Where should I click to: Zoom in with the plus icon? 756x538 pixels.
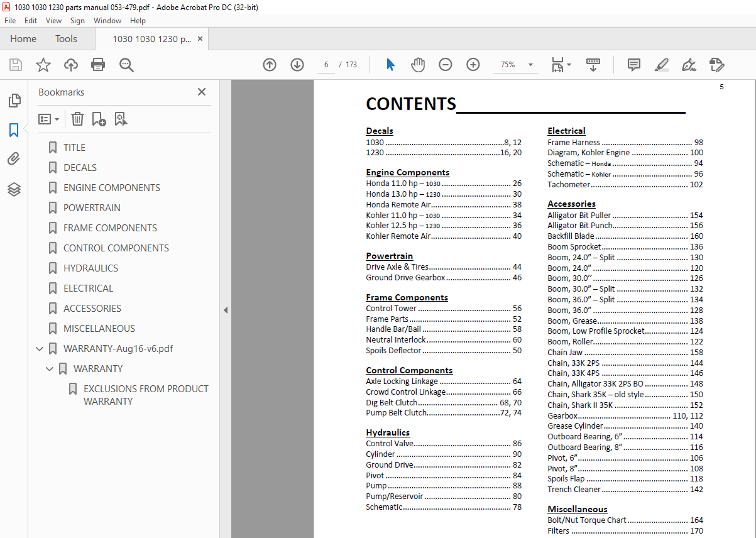click(x=473, y=65)
